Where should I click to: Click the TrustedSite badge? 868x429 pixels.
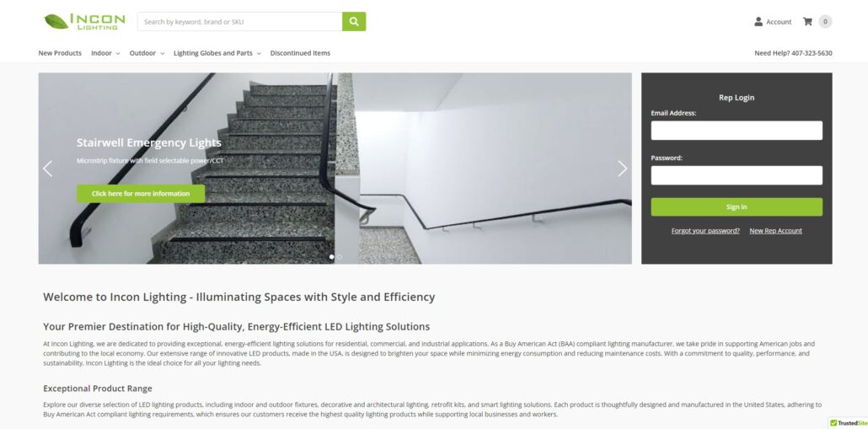click(x=848, y=423)
